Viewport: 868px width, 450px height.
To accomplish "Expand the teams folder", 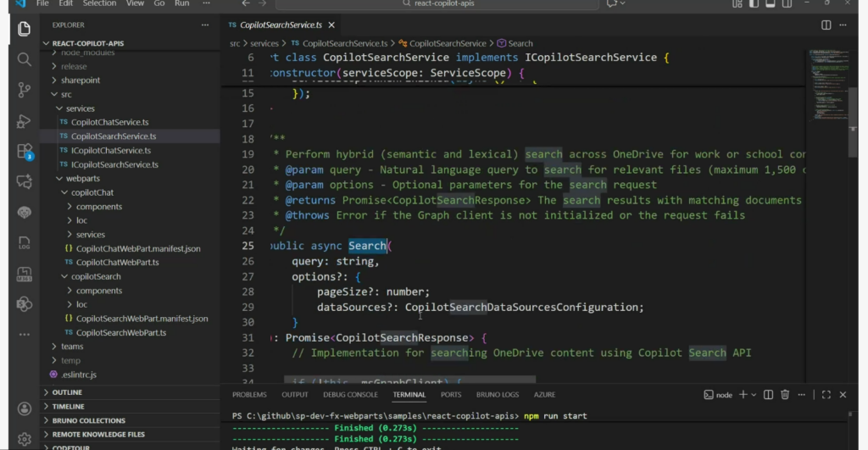I will pos(72,347).
